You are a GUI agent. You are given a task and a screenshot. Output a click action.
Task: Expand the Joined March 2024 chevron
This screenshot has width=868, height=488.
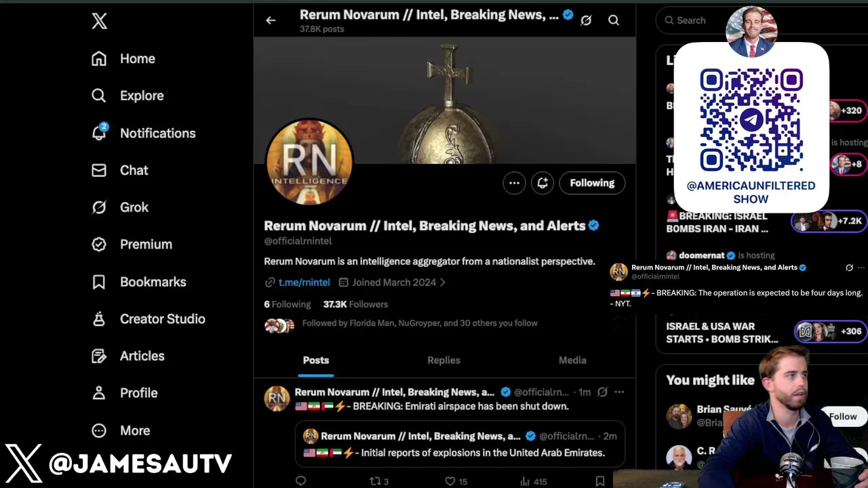point(442,283)
